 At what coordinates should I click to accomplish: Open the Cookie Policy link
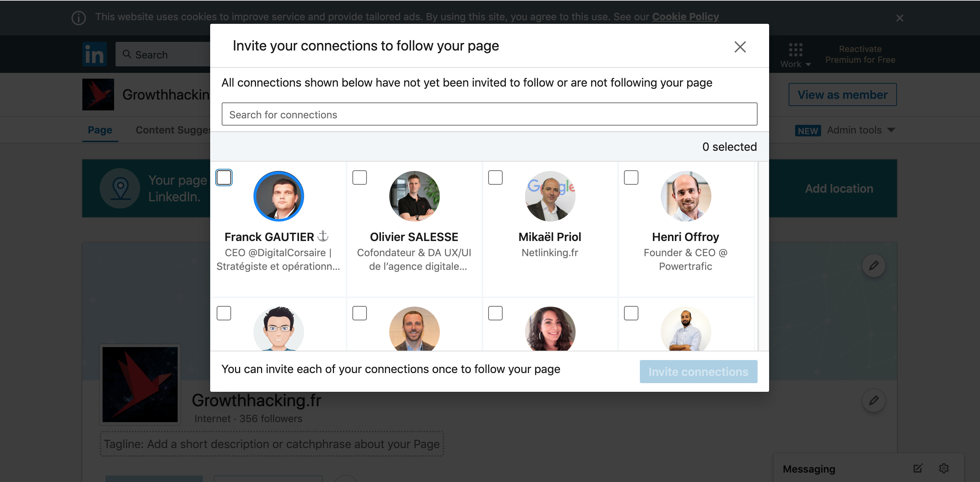(x=685, y=17)
